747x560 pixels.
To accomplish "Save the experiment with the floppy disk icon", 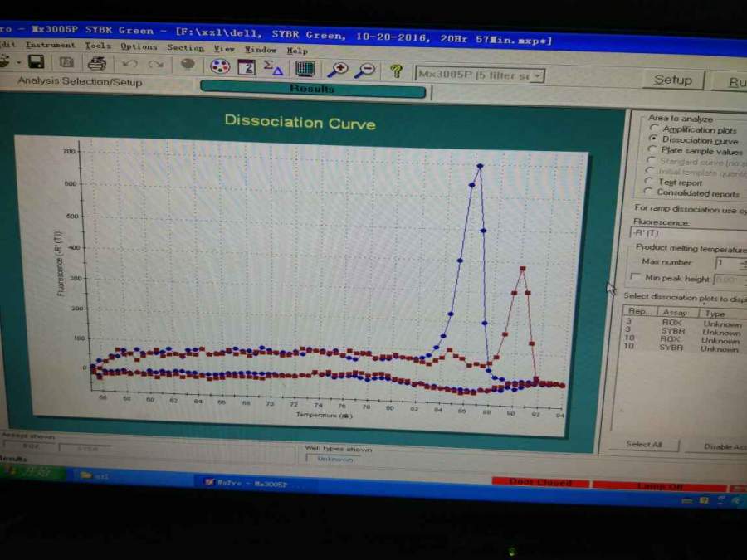I will click(x=37, y=62).
